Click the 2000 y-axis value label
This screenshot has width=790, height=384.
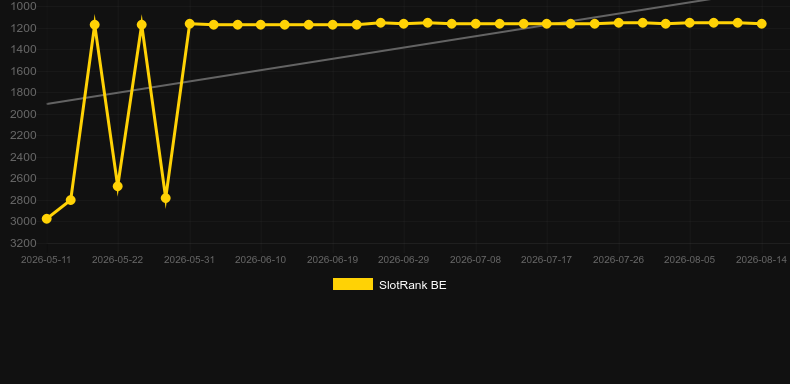pos(24,114)
